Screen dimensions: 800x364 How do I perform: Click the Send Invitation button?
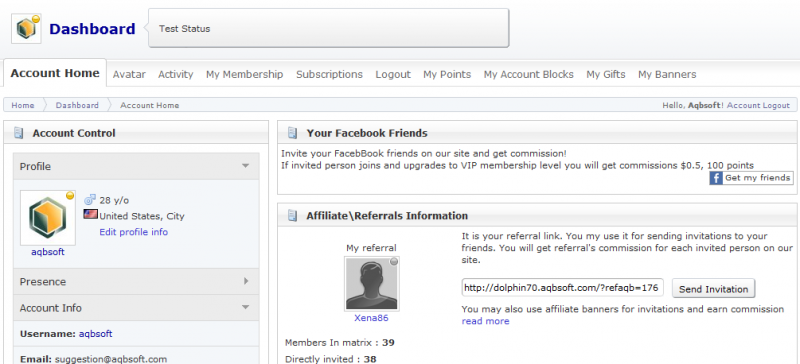click(x=713, y=289)
